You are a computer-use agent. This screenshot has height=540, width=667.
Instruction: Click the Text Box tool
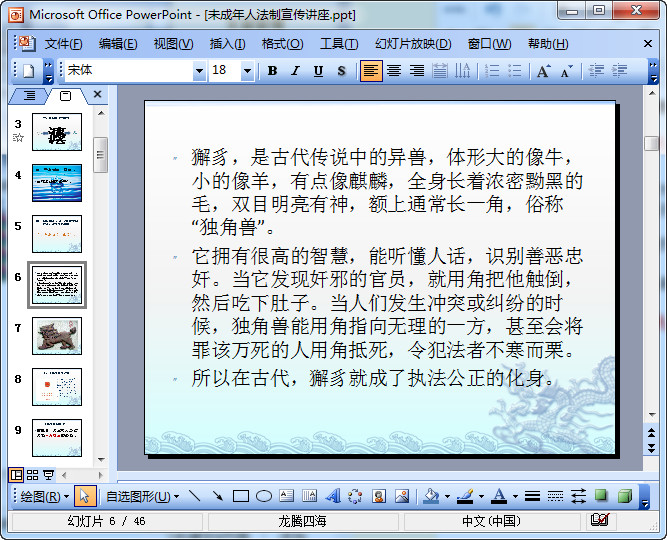287,496
